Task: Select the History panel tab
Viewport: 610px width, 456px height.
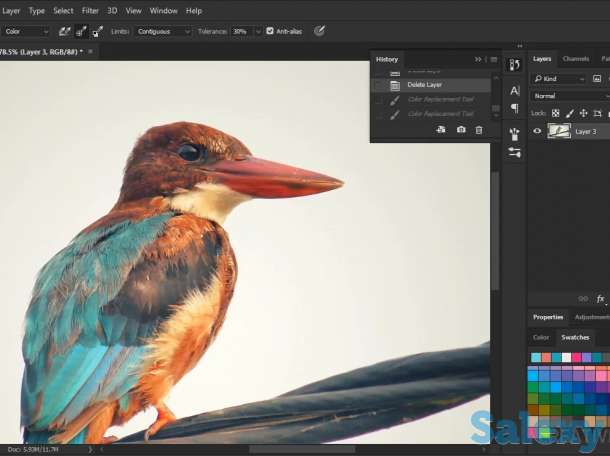Action: 387,60
